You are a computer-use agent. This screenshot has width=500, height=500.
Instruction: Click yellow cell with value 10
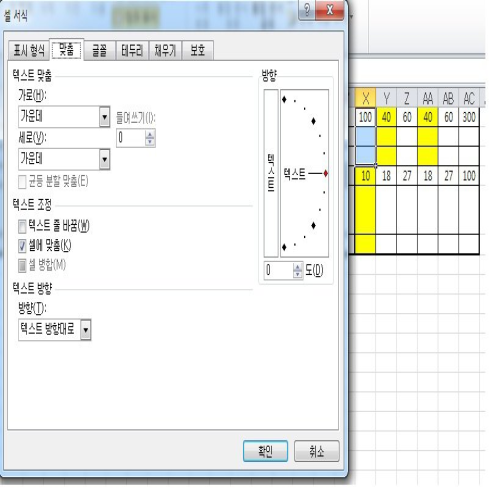point(365,176)
